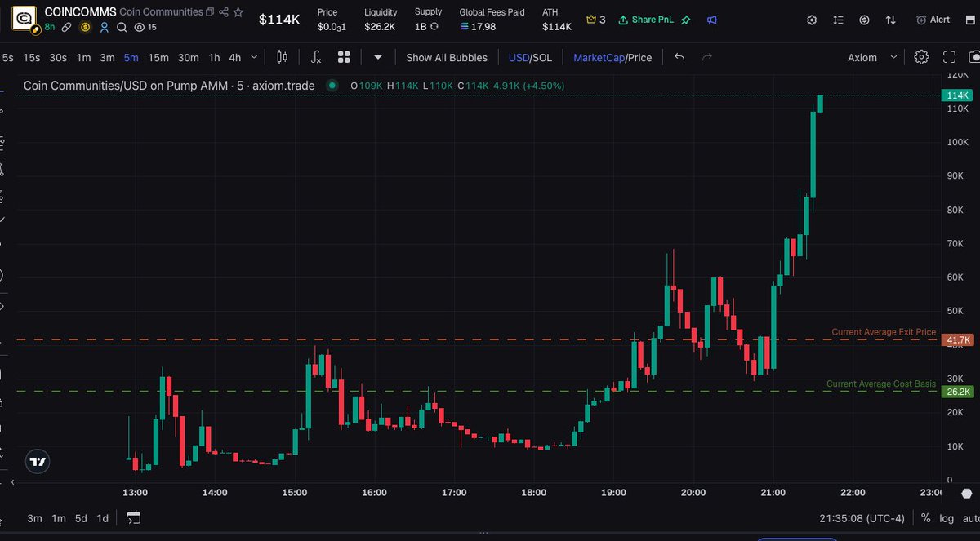
Task: Open the fx indicators menu
Action: pyautogui.click(x=316, y=57)
